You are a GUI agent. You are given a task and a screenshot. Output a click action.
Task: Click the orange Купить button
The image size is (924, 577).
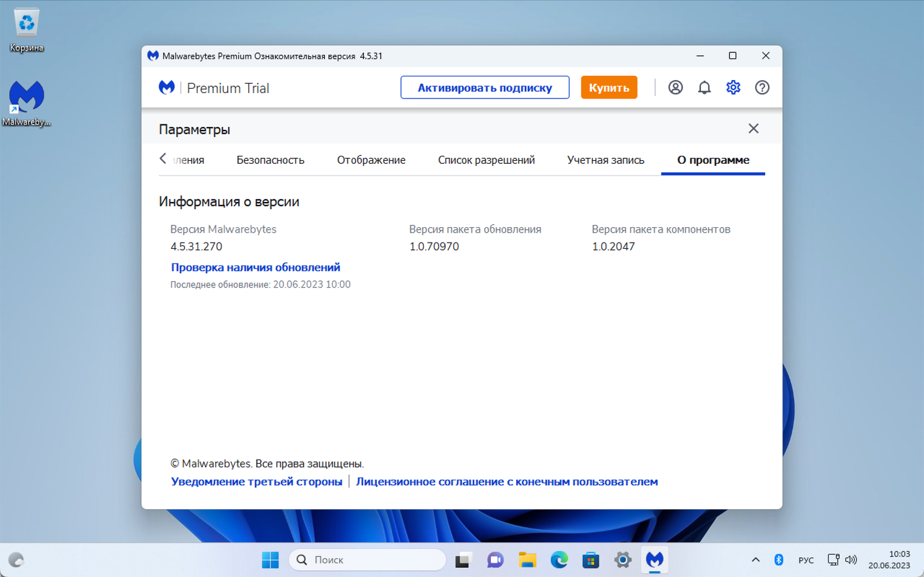click(x=609, y=87)
